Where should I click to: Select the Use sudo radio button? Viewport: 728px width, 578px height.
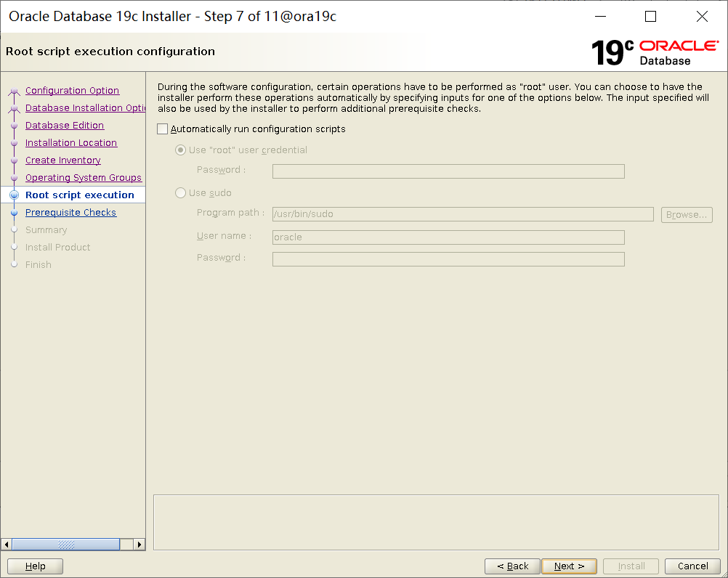point(180,192)
